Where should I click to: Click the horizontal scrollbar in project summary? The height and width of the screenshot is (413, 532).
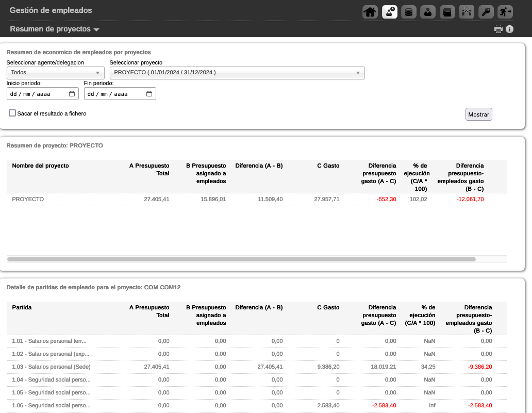pos(241,259)
